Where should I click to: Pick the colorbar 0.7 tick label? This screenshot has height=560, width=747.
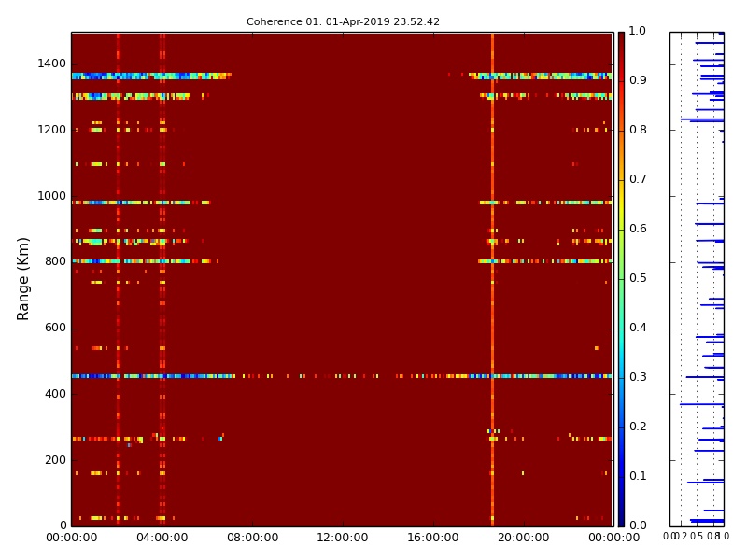pos(638,179)
